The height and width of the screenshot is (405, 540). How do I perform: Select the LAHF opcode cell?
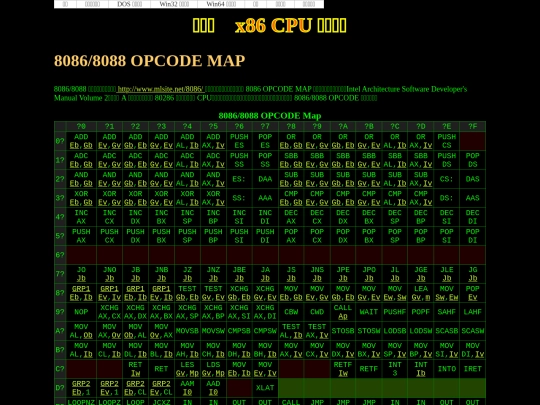[x=472, y=312]
